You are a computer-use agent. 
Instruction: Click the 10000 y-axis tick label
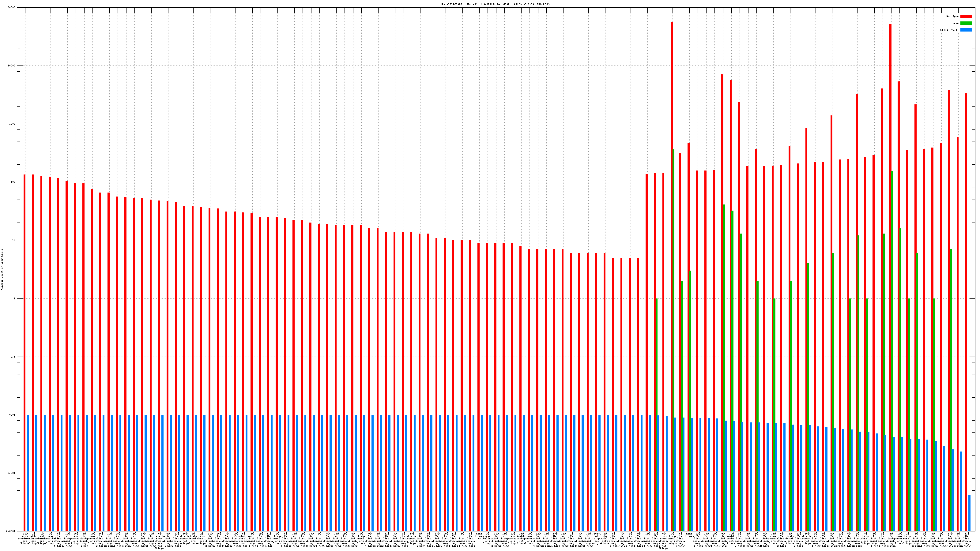12,66
